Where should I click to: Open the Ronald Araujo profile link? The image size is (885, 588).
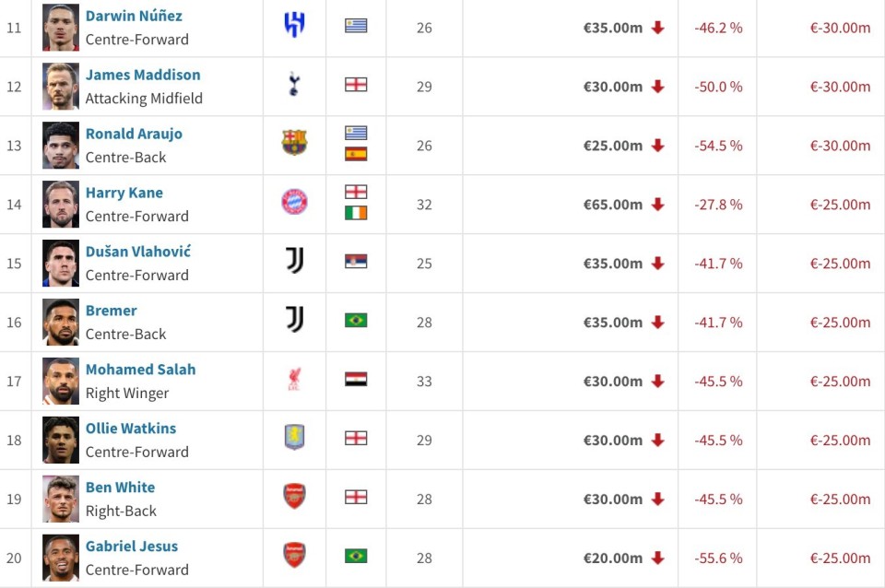pyautogui.click(x=134, y=134)
